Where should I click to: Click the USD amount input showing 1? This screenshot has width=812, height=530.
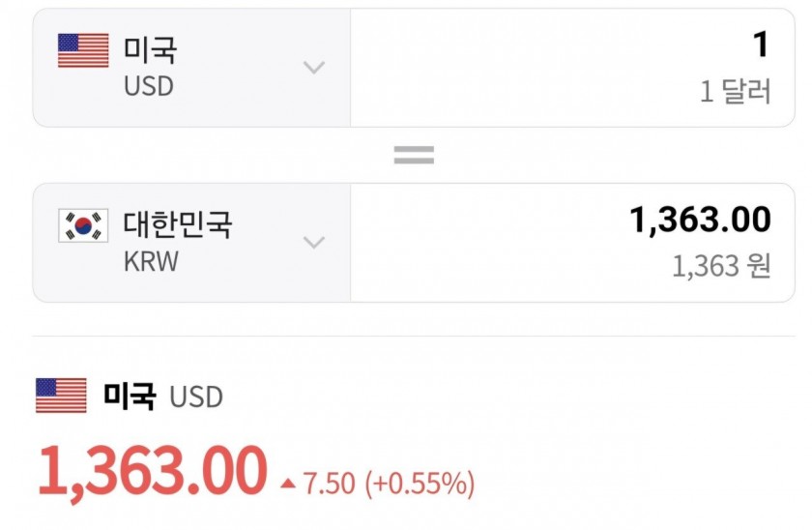point(572,68)
